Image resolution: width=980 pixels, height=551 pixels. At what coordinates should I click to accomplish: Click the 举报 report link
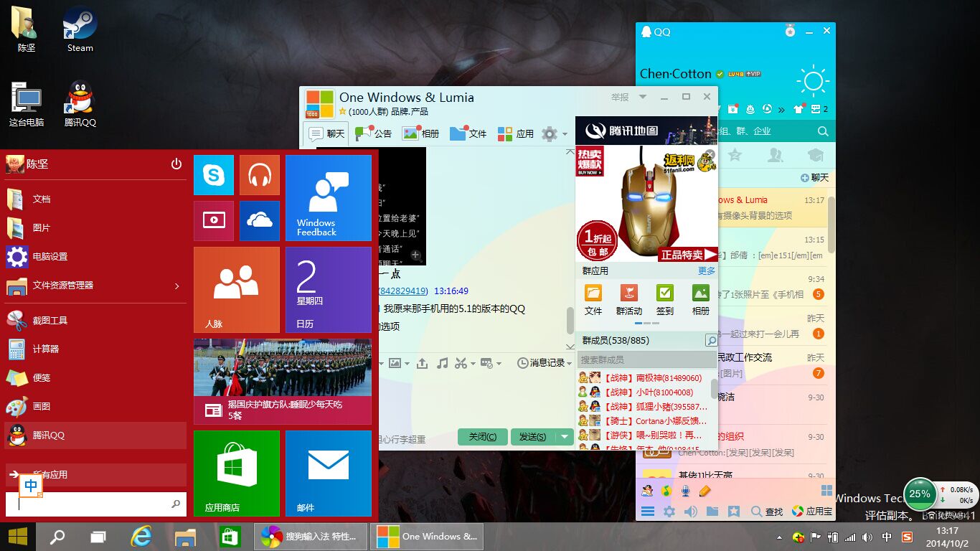coord(620,97)
